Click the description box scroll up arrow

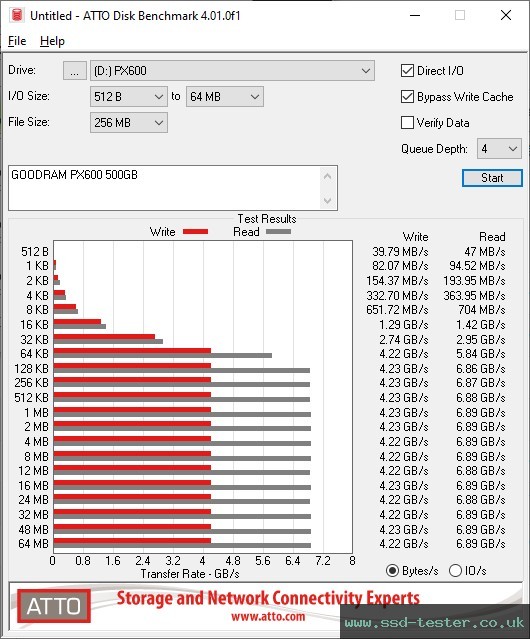[x=328, y=176]
